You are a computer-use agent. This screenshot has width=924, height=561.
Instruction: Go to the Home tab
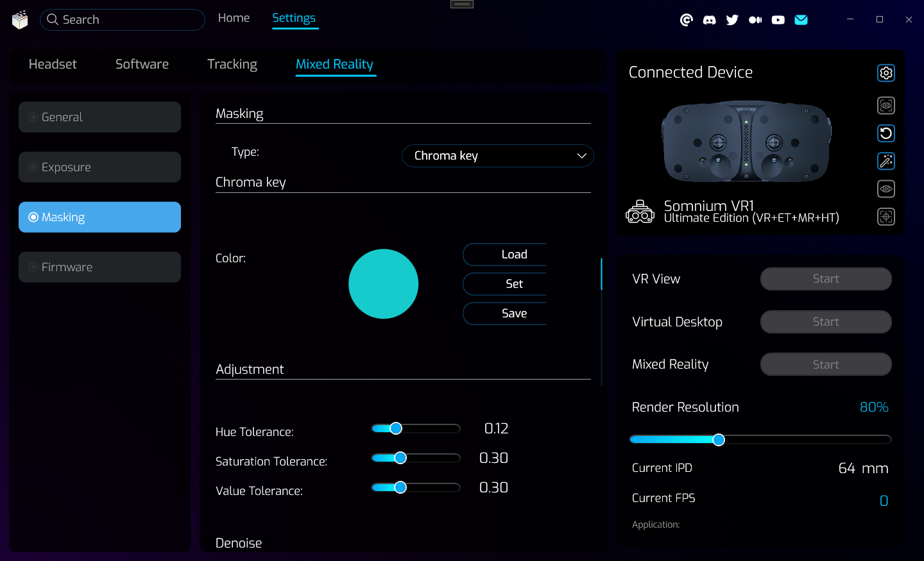click(x=234, y=18)
